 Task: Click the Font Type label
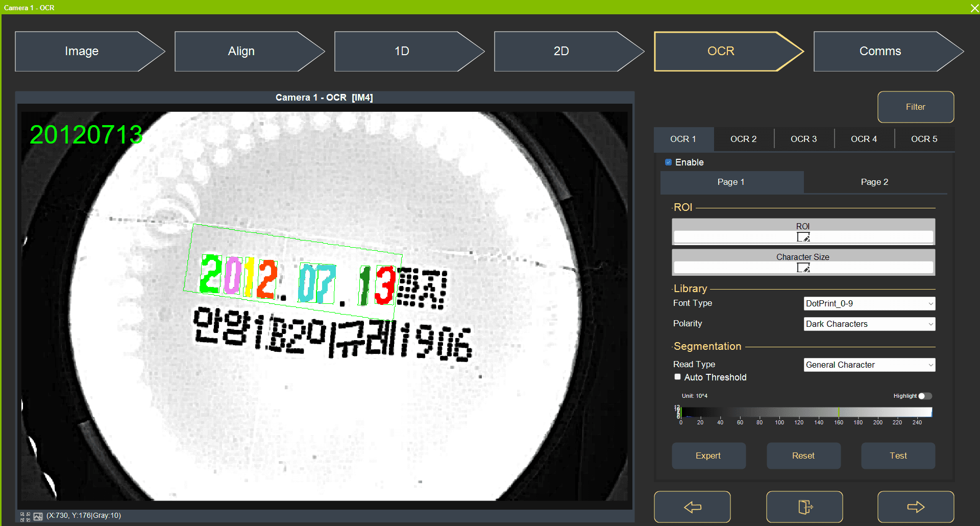coord(692,303)
